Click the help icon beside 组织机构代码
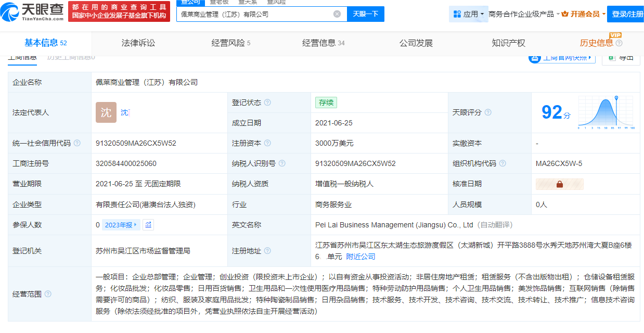 tap(503, 163)
